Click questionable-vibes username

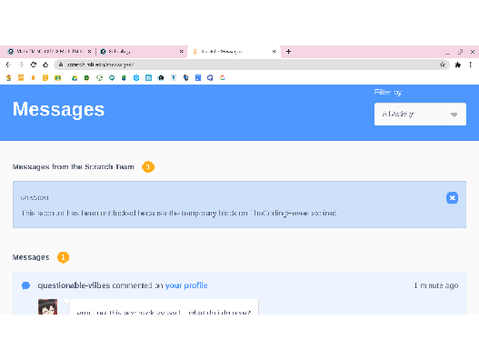[x=74, y=285]
